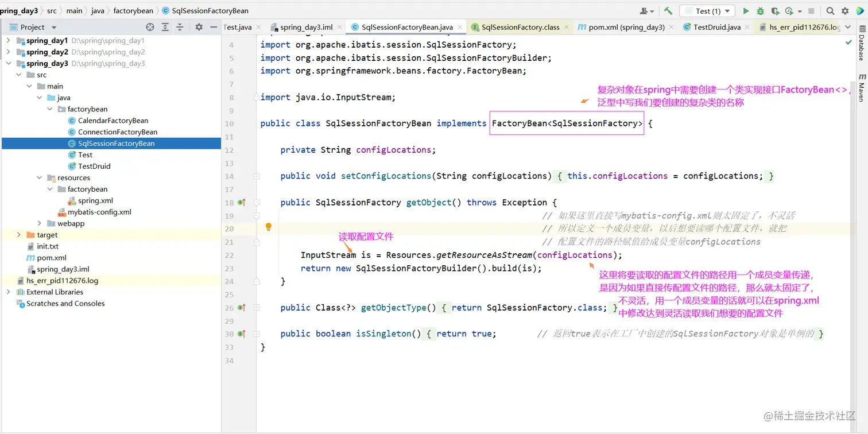Screen dimensions: 868x434
Task: Run Test (1) with green play icon
Action: coord(746,11)
